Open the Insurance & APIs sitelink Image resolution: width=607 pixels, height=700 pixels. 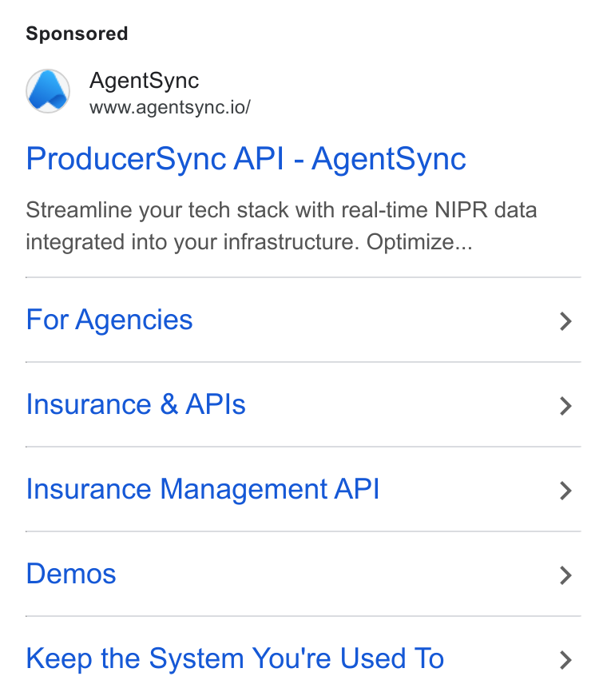136,404
